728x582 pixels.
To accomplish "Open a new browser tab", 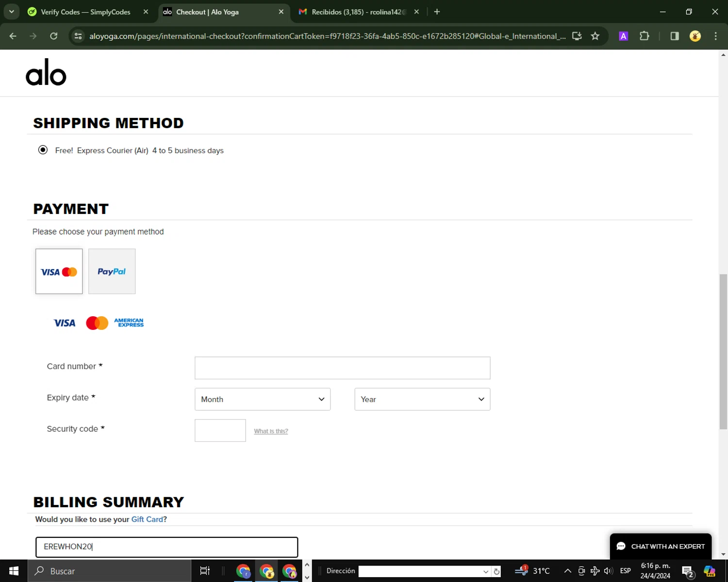I will pos(437,12).
